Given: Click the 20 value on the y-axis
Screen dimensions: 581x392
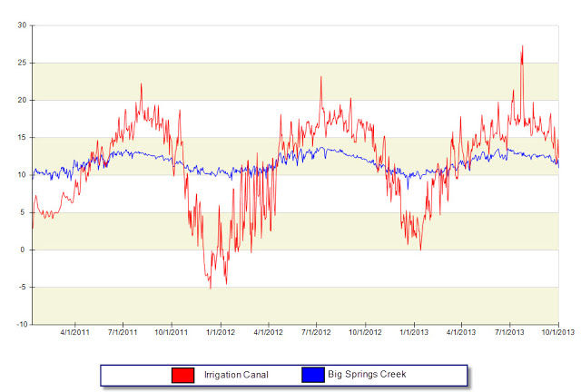Looking at the screenshot, I should tap(22, 100).
